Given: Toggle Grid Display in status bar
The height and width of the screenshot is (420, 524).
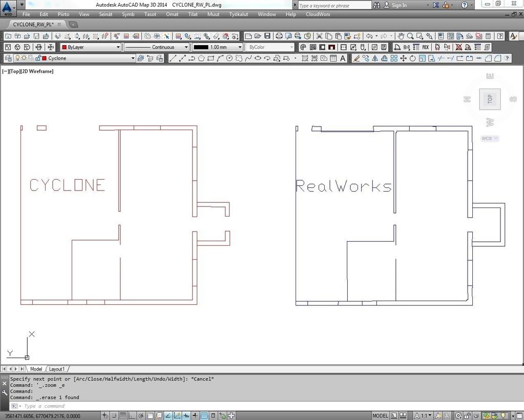Looking at the screenshot, I should pos(123,416).
